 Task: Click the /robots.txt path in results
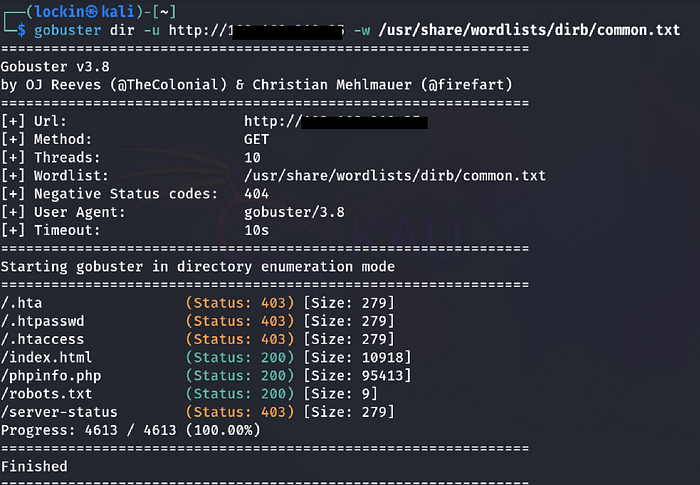(x=46, y=394)
